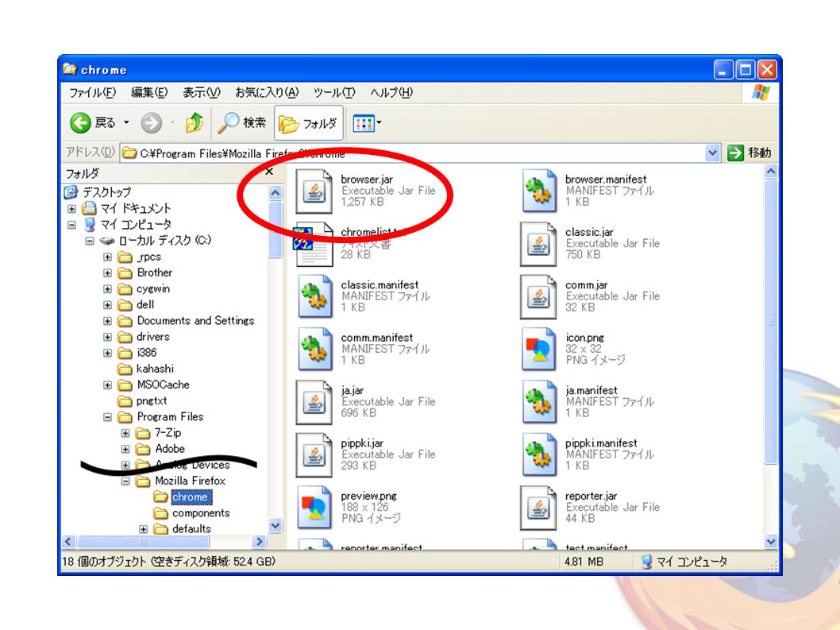Select the browser.jar file icon
Viewport: 840px width, 630px height.
[314, 191]
